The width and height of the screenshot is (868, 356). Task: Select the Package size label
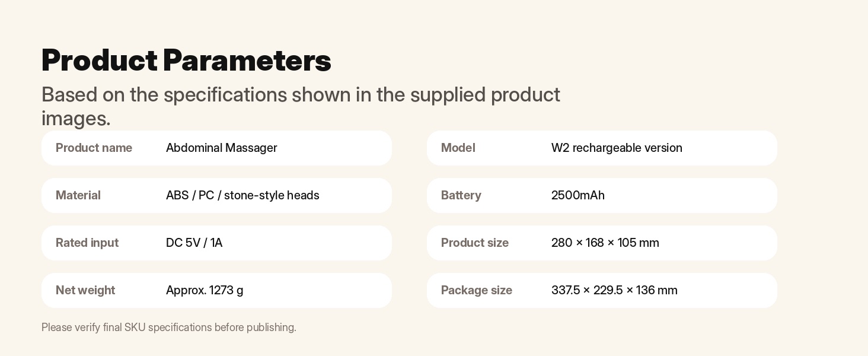pos(477,290)
